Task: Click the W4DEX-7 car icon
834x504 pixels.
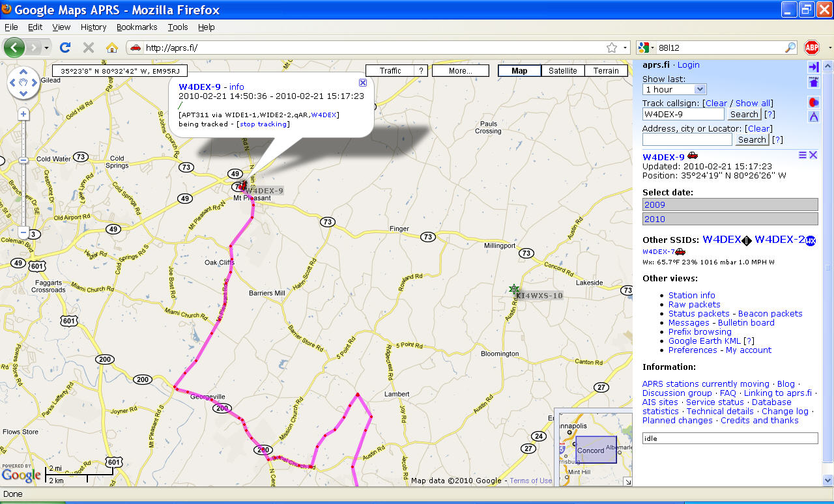Action: coord(680,251)
